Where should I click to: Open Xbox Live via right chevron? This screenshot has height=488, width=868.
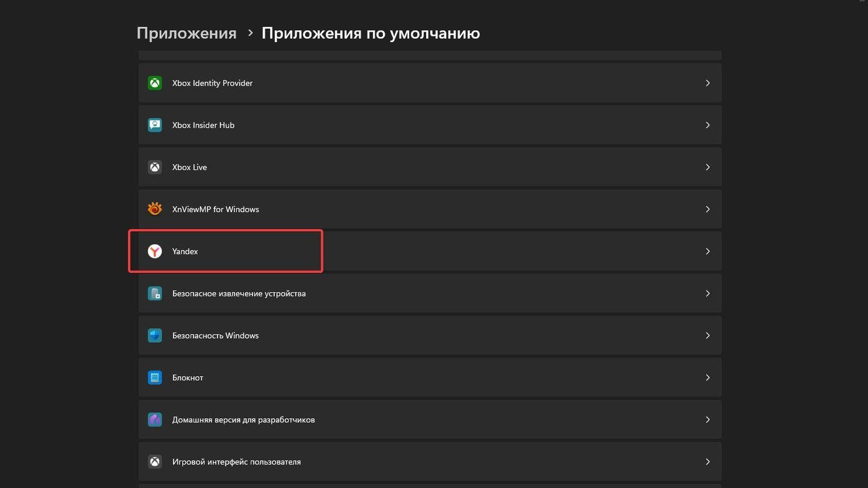708,167
